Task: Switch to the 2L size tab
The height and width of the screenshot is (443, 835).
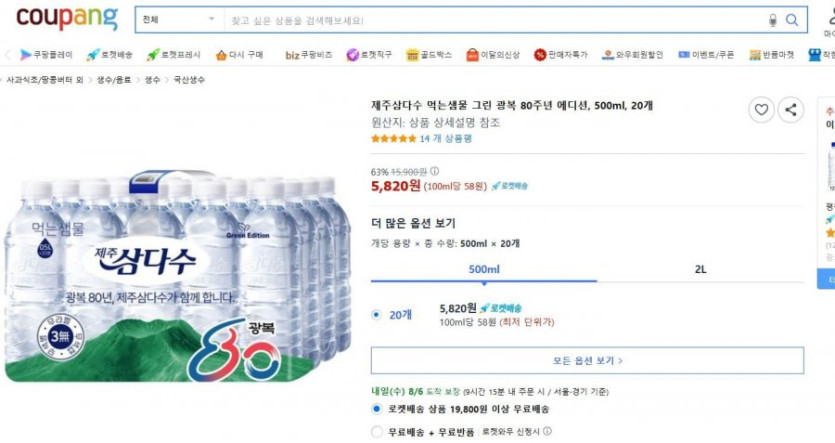Action: (x=700, y=269)
